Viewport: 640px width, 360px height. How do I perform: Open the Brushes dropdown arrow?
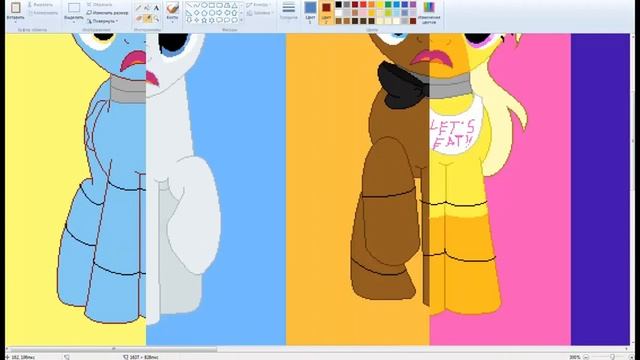[172, 21]
